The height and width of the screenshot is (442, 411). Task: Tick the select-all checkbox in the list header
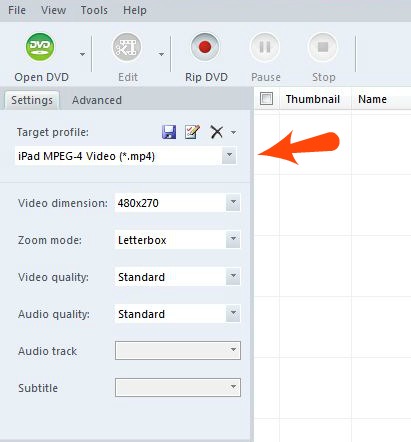pos(266,99)
